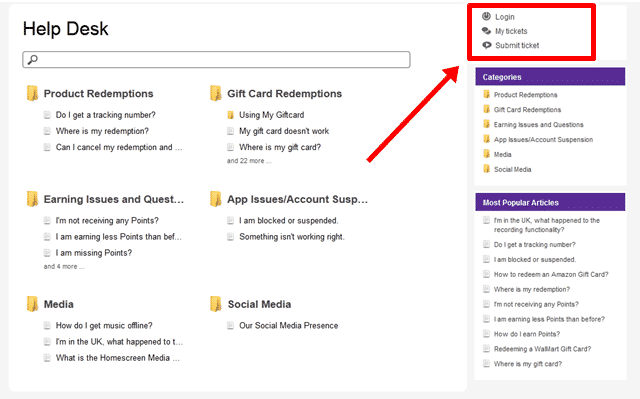Click sidebar folder icon for Social Media category
Image resolution: width=640 pixels, height=399 pixels.
tap(486, 169)
